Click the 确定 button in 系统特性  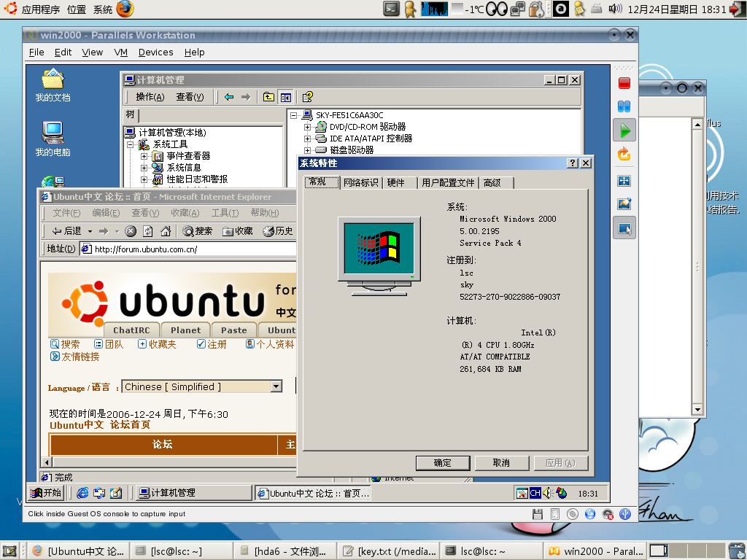(443, 463)
